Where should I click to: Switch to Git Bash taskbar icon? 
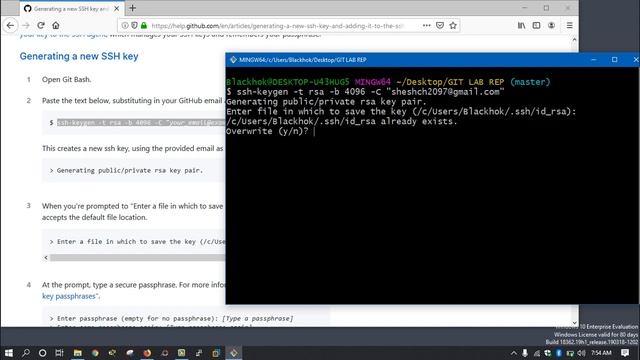point(233,353)
